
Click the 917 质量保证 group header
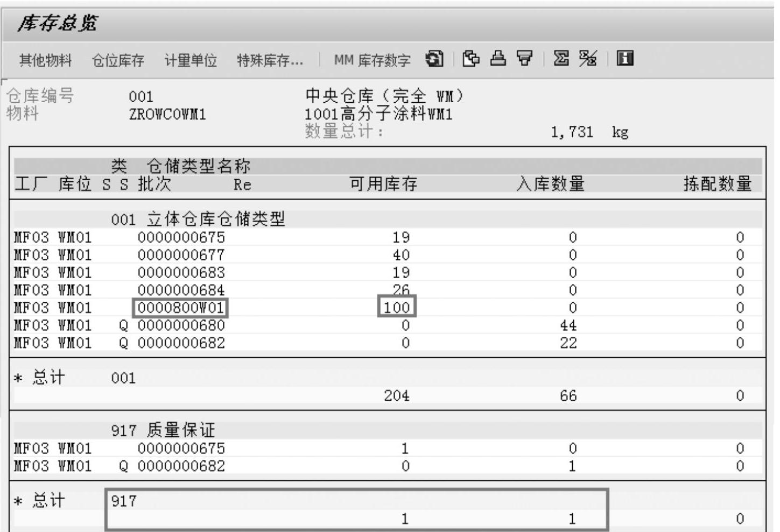[163, 430]
